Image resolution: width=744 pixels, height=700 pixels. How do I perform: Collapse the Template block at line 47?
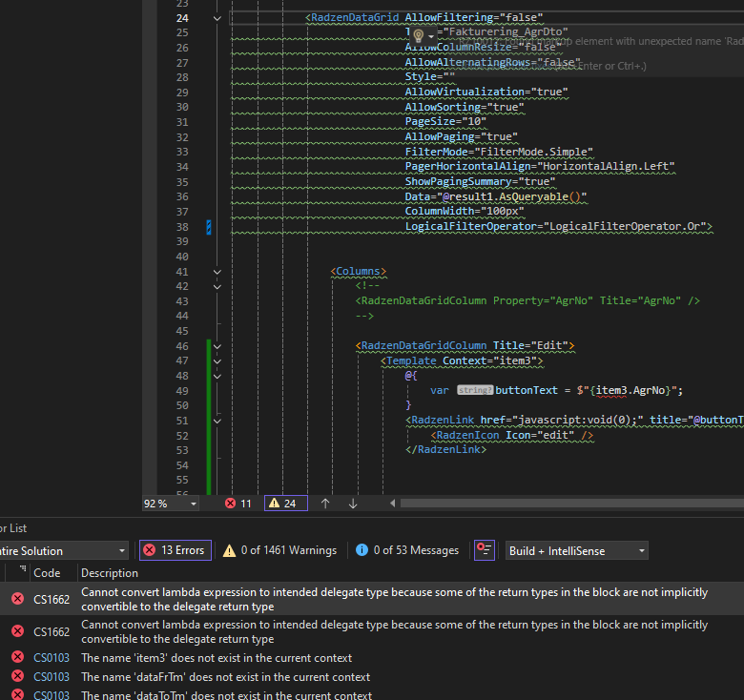pos(217,361)
